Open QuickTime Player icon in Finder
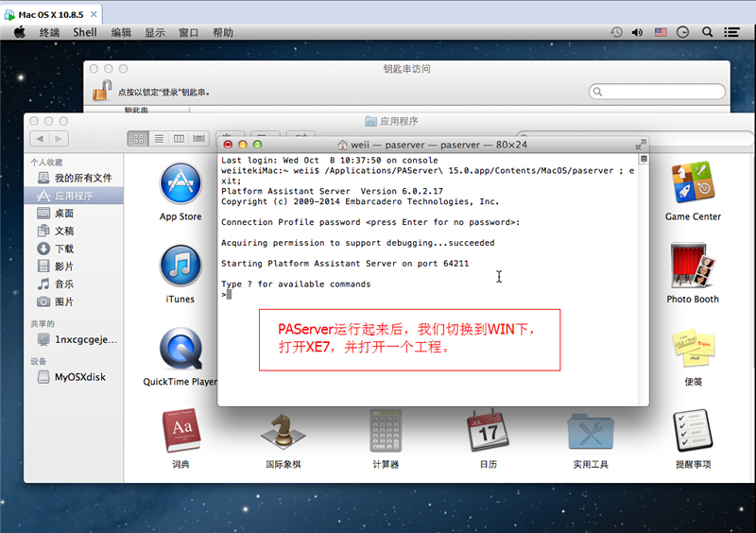 pos(180,349)
